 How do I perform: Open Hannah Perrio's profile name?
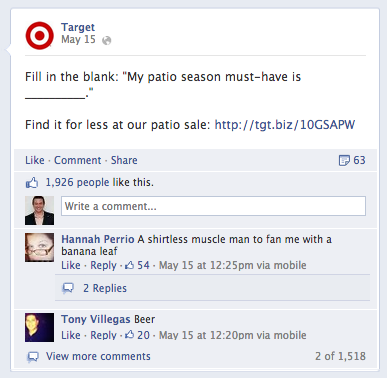(x=98, y=239)
